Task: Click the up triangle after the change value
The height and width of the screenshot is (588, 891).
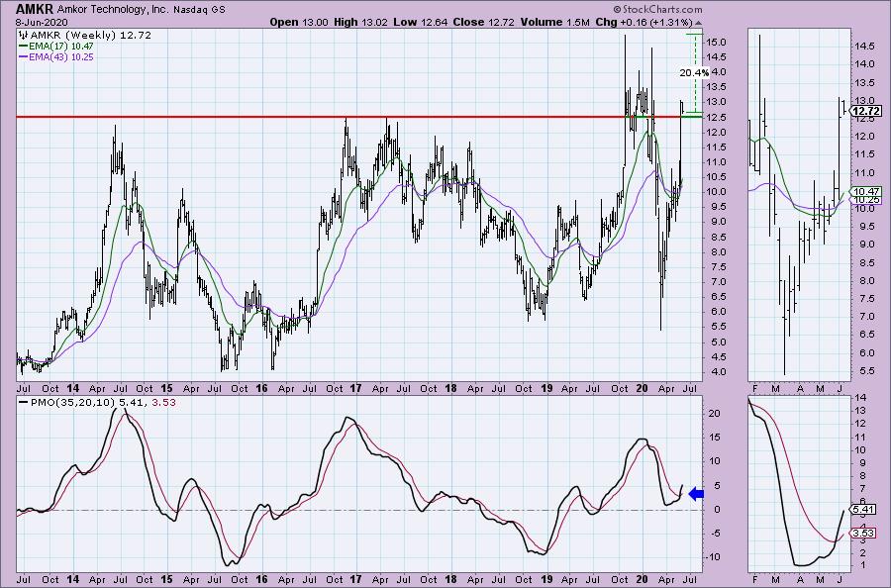Action: (698, 23)
